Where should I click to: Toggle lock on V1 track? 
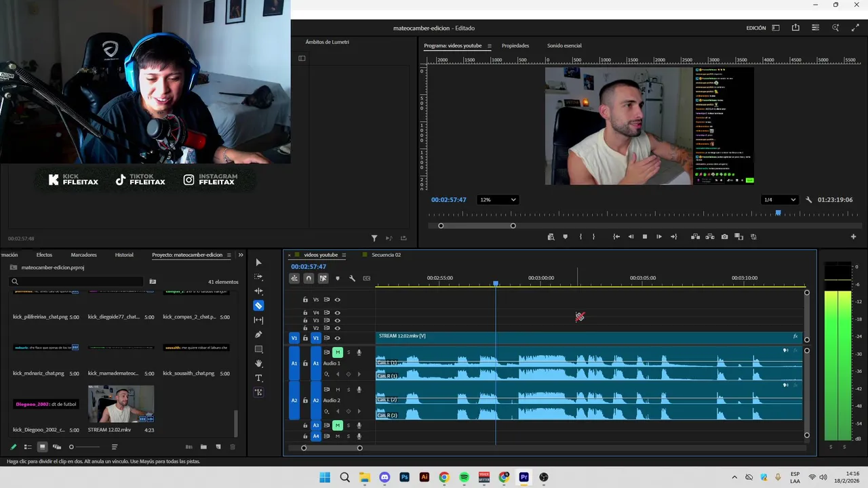tap(305, 338)
